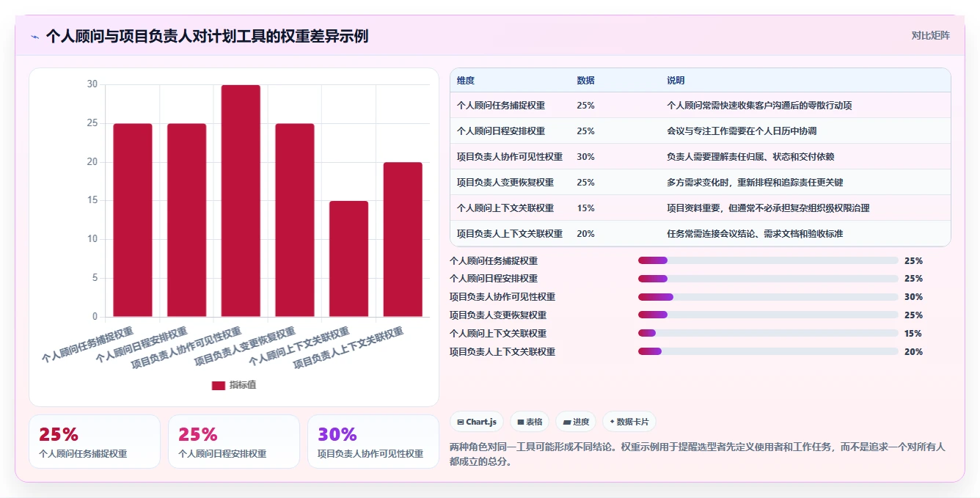The height and width of the screenshot is (498, 980).
Task: Select the 项目负责人上下文关联权重 cell in the table
Action: [510, 234]
